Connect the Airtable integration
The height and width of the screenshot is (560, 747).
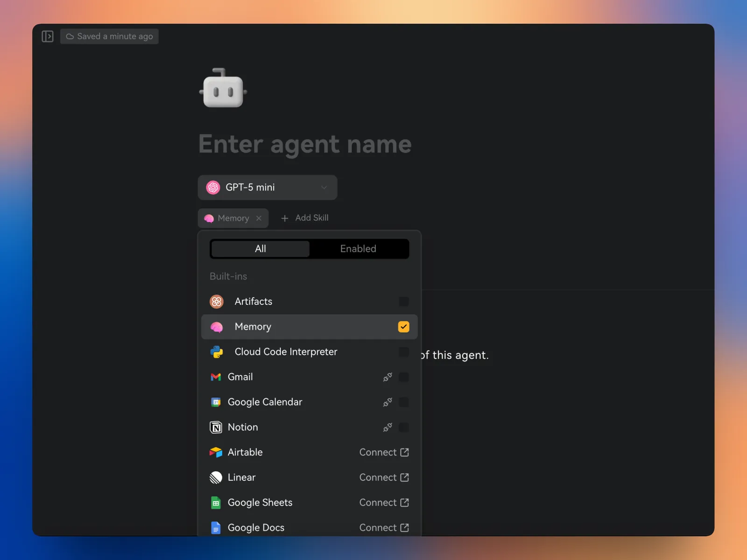(x=384, y=452)
